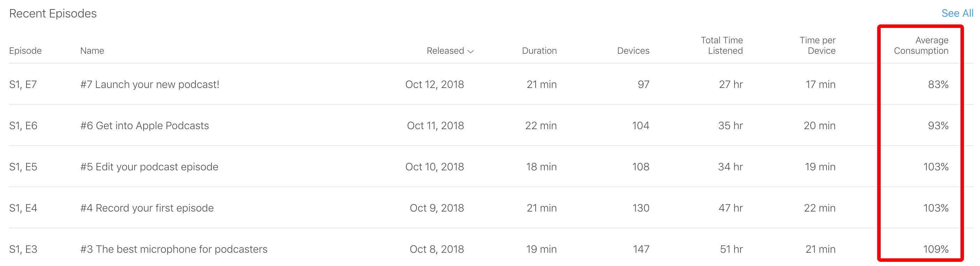
Task: Open episode #5 Edit your podcast episode
Action: click(x=149, y=167)
